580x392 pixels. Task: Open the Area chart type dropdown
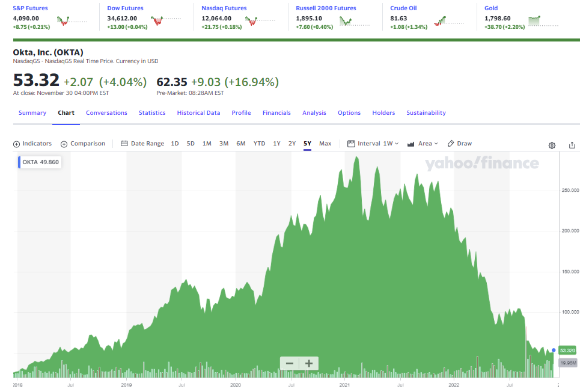[x=423, y=144]
